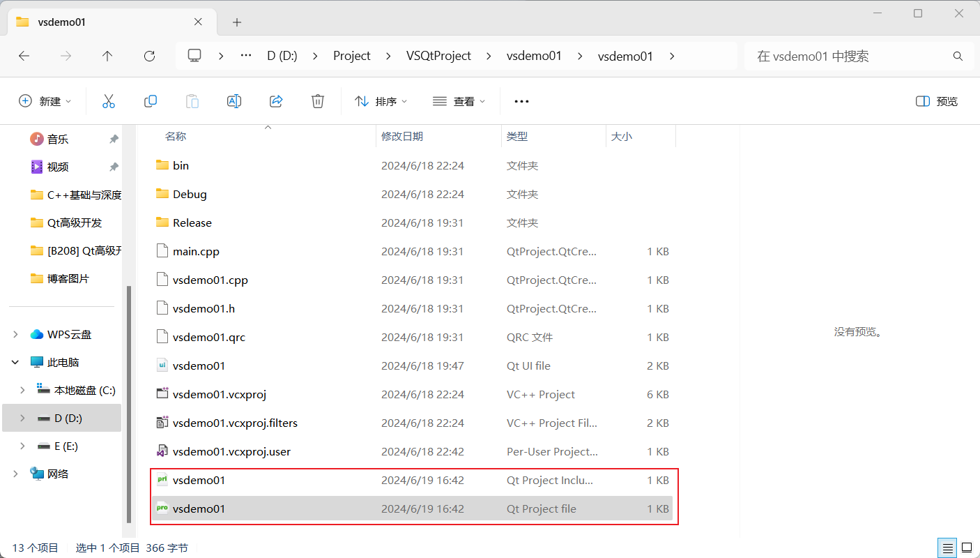The height and width of the screenshot is (558, 980).
Task: Open 视频 in the sidebar
Action: 58,167
